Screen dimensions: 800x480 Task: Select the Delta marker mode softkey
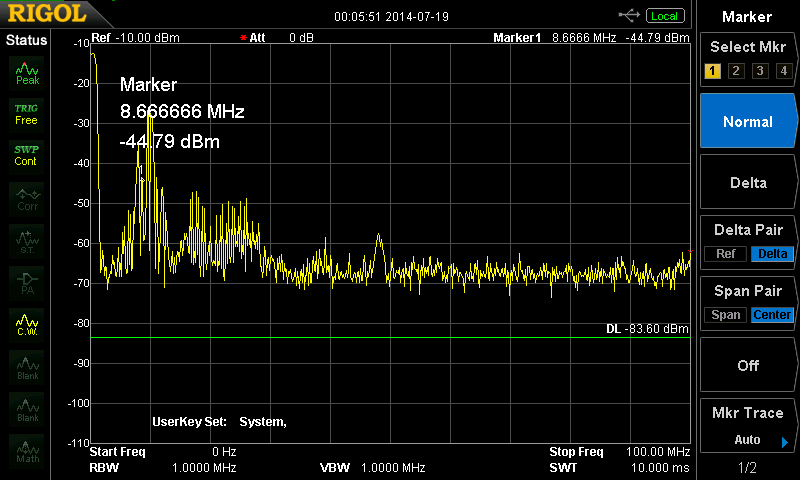748,182
